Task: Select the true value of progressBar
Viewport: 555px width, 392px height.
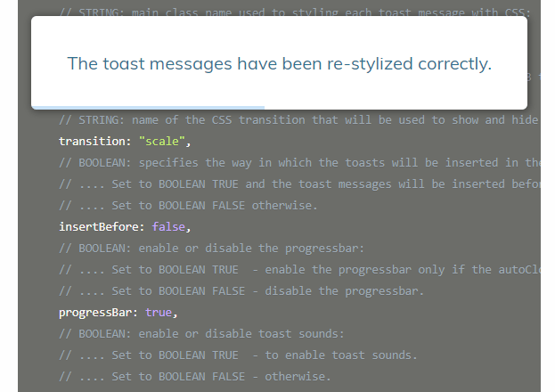Action: pos(158,312)
